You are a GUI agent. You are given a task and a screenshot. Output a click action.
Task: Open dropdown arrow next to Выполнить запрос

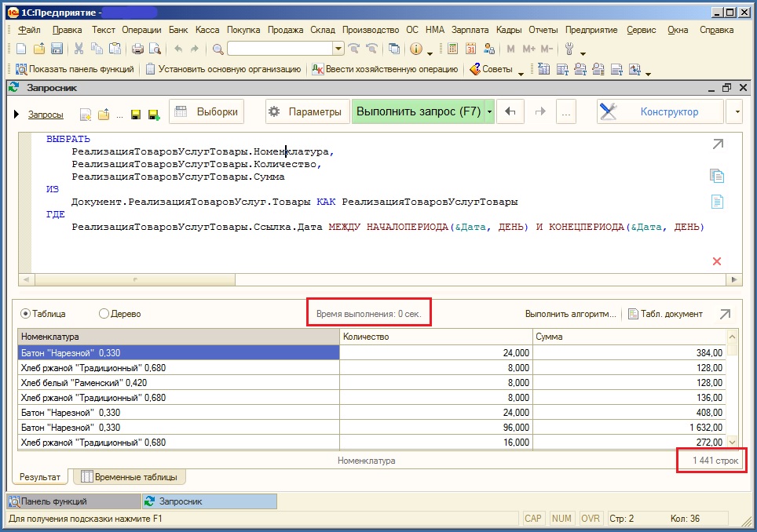[490, 112]
